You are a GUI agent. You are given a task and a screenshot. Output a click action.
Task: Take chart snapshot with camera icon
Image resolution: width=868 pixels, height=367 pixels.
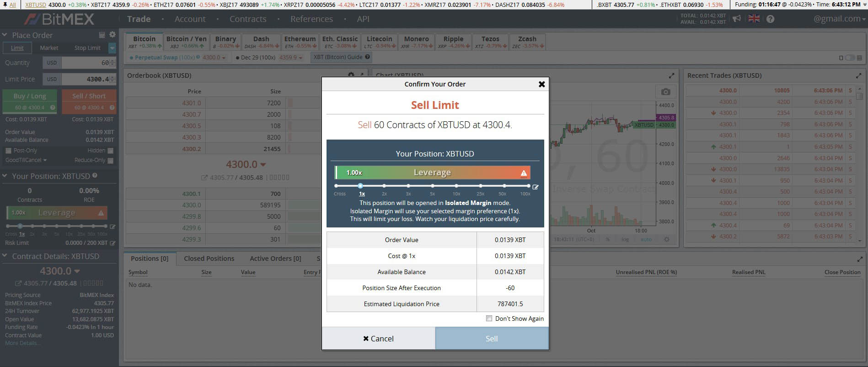tap(666, 92)
